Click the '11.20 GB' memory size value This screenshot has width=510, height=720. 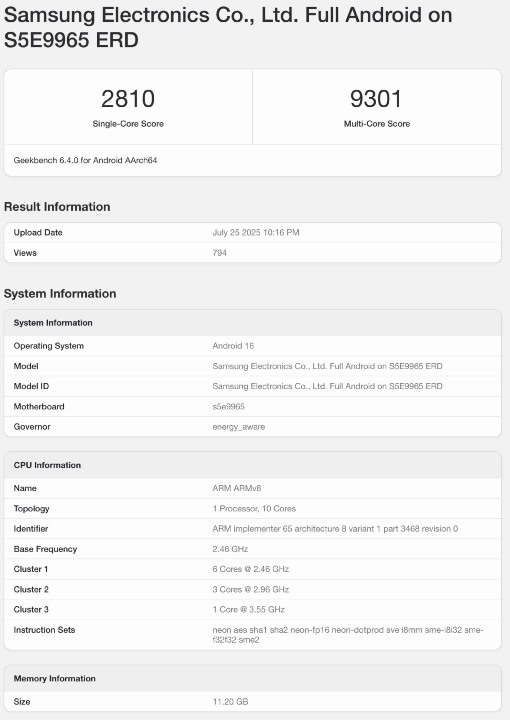pos(230,702)
